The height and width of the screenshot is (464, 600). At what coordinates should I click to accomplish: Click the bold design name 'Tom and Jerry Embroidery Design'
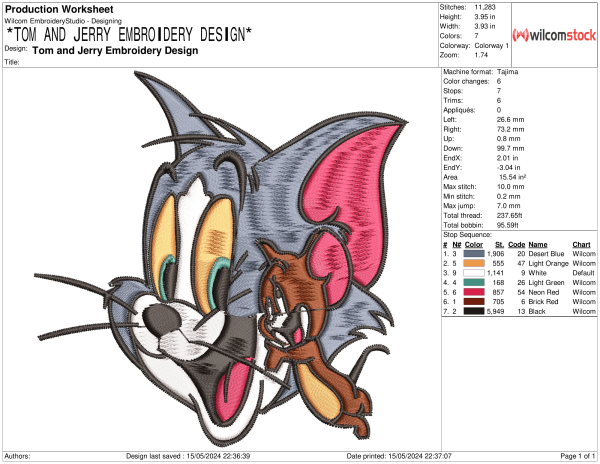(x=115, y=50)
